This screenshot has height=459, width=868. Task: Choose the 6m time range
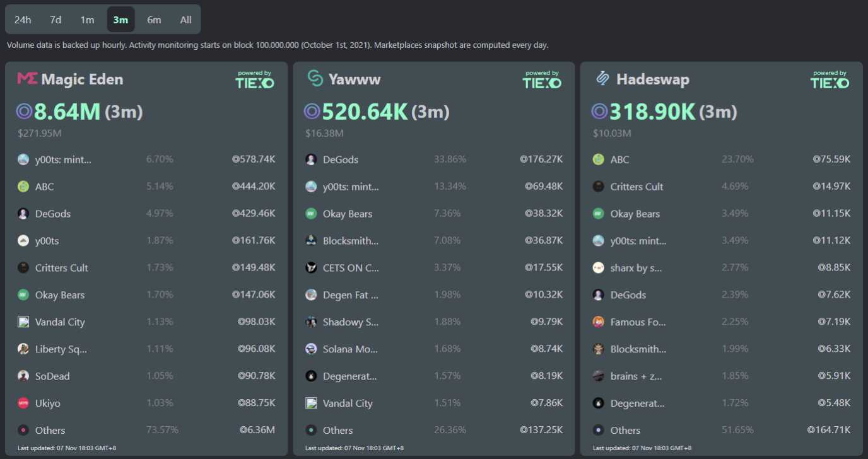[154, 20]
